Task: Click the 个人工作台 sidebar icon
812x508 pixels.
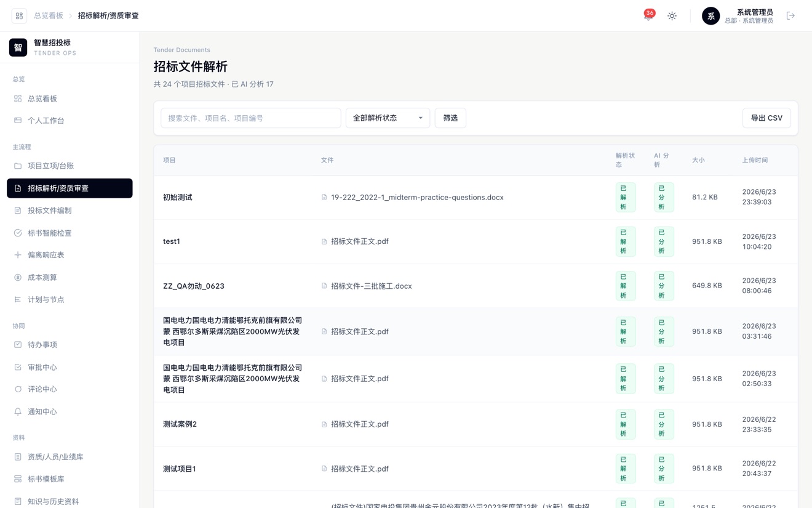Action: pos(18,121)
